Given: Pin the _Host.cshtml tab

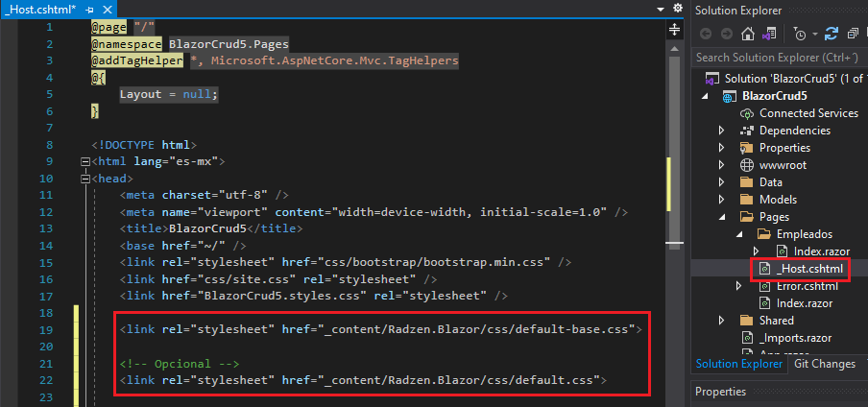Looking at the screenshot, I should point(89,10).
